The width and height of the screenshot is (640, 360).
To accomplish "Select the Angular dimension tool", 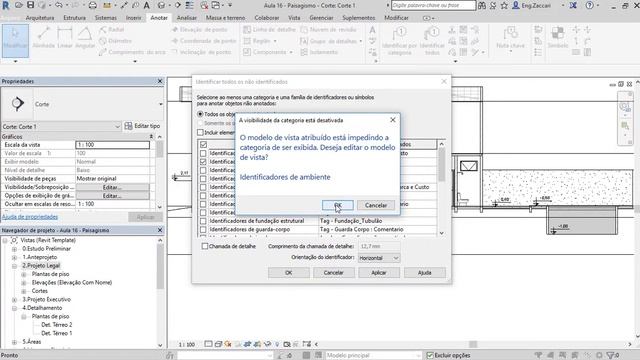I will 85,38.
